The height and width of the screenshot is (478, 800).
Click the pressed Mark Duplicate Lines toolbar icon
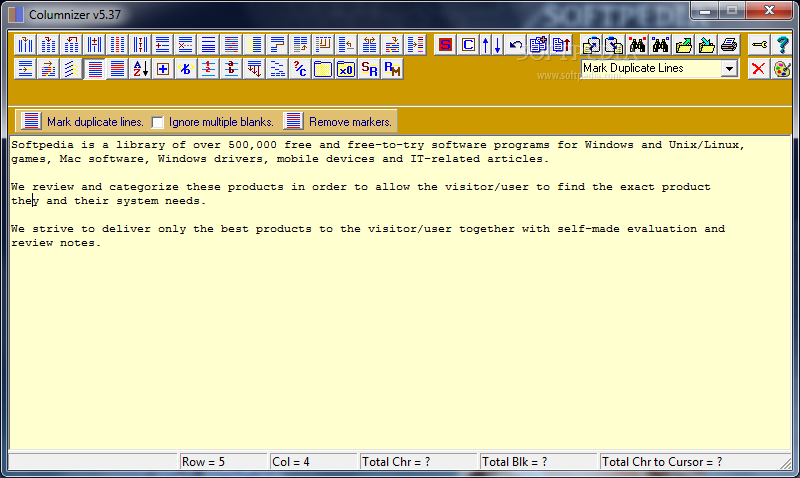tap(95, 69)
